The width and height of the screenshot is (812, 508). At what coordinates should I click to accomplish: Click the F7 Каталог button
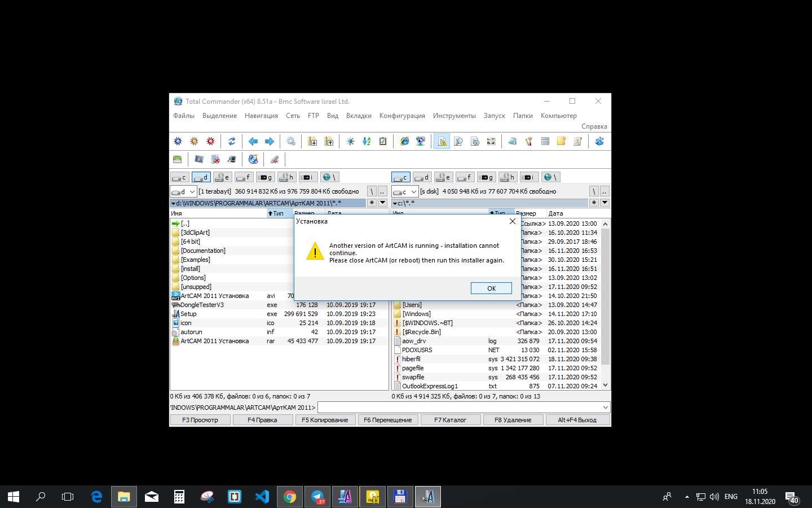[450, 420]
